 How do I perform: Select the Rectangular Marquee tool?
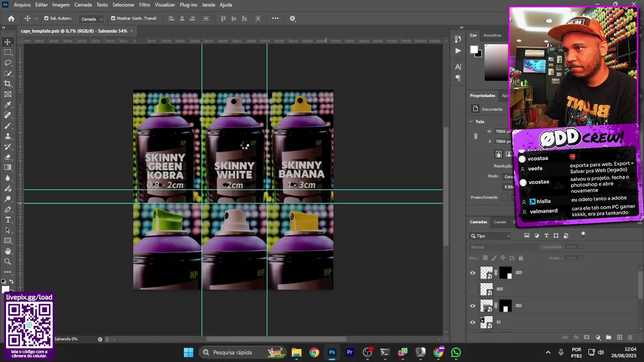(x=8, y=52)
